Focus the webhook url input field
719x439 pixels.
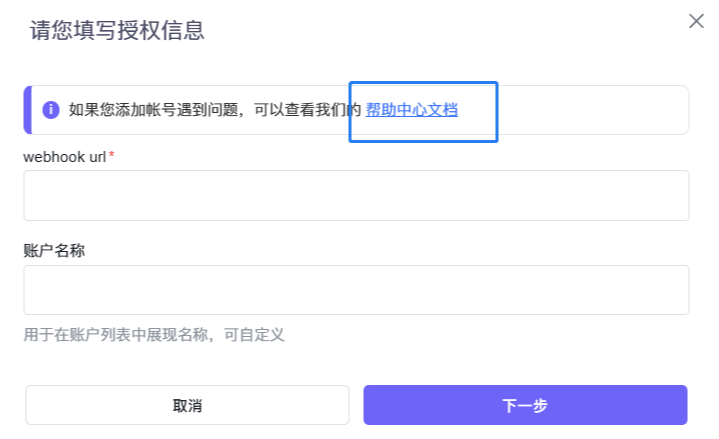[356, 195]
